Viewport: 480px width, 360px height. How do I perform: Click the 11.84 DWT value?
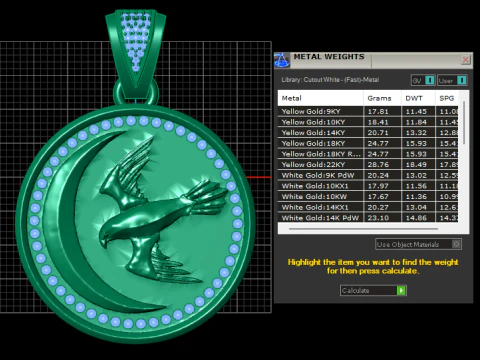pos(416,122)
